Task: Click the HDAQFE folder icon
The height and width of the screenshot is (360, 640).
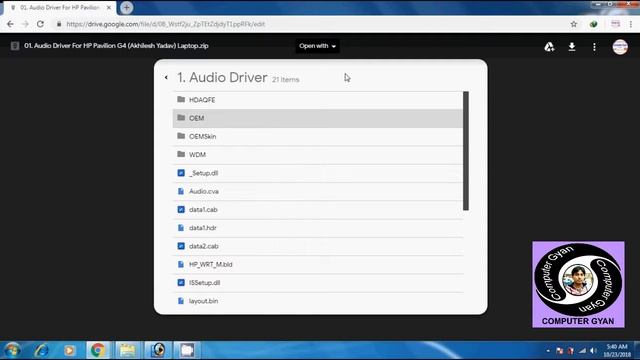Action: tap(181, 99)
